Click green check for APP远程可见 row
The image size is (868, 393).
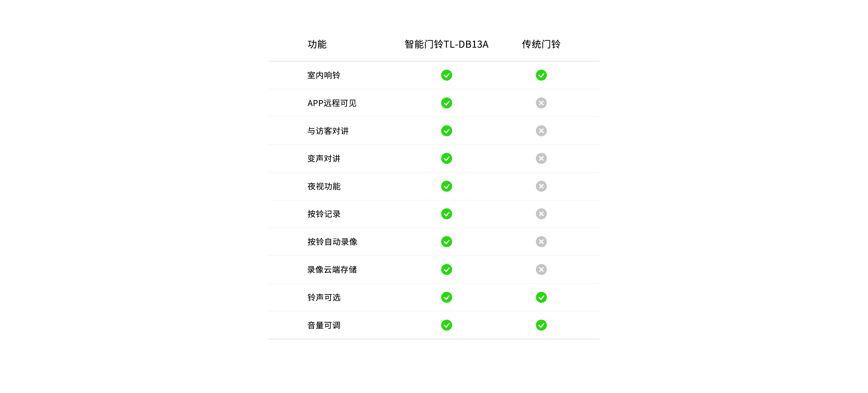tap(446, 103)
